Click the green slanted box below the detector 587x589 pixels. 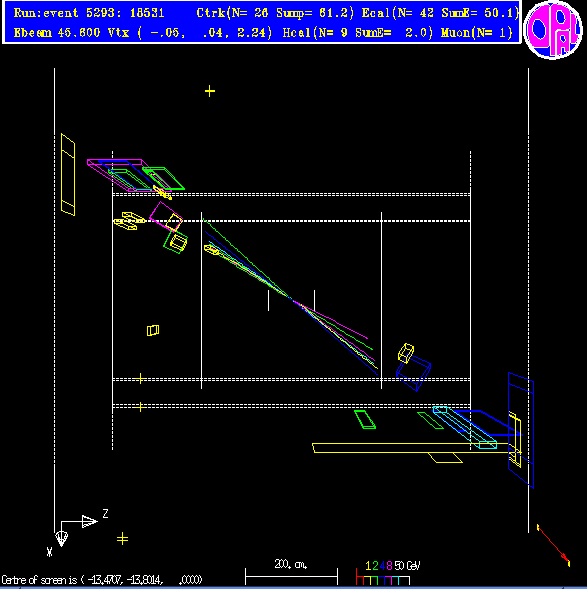pos(365,419)
